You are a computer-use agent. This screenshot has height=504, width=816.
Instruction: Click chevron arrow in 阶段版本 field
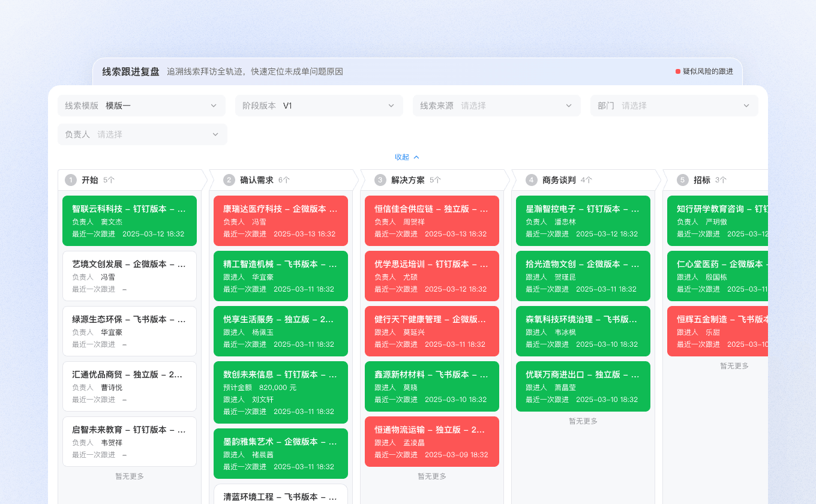point(391,106)
